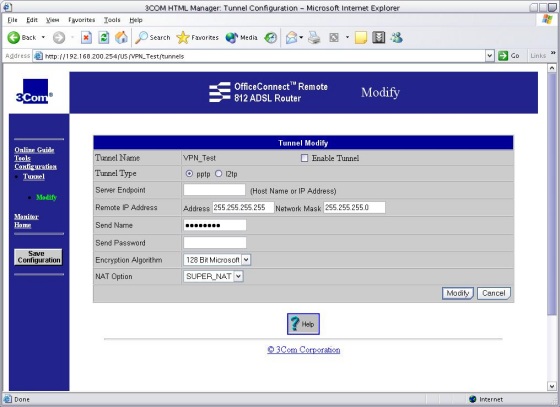Click the OfficeConnect router banner logo
560x407 pixels.
(268, 92)
